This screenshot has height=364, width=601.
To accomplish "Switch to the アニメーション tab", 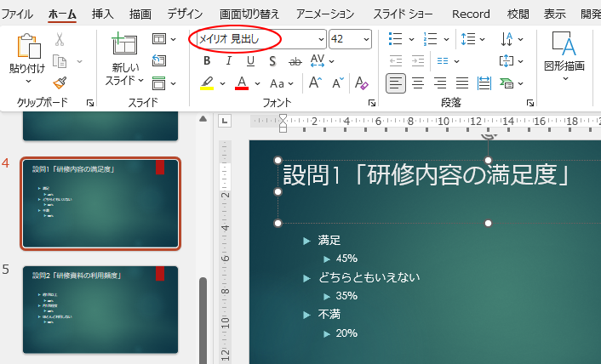I will 325,14.
